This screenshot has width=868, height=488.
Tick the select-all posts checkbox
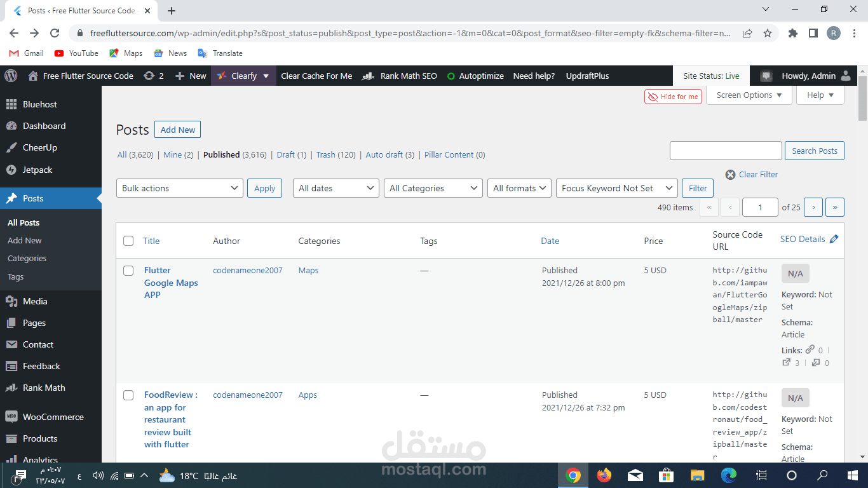point(128,241)
